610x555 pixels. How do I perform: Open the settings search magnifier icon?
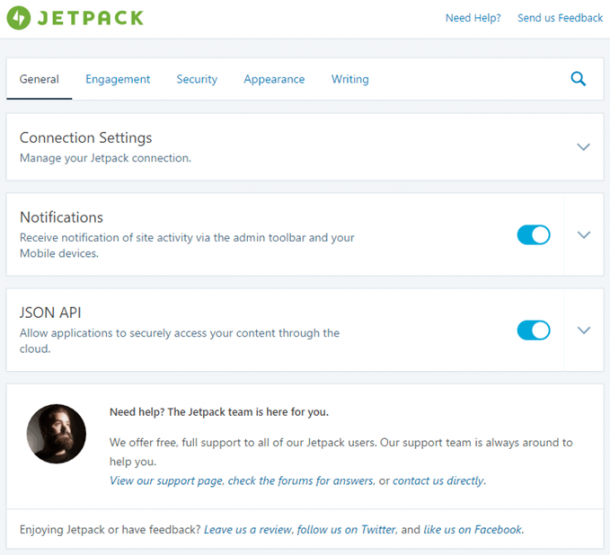coord(578,79)
